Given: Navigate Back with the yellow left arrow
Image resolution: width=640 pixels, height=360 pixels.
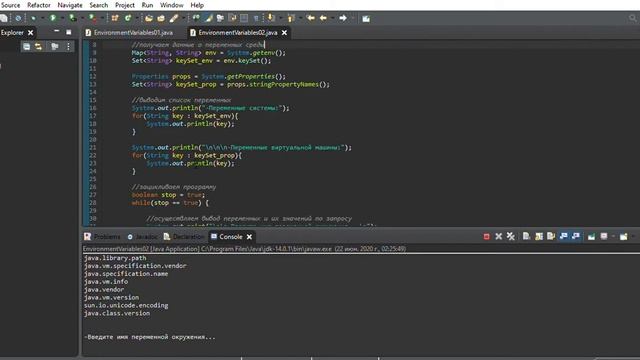Looking at the screenshot, I should point(323,18).
